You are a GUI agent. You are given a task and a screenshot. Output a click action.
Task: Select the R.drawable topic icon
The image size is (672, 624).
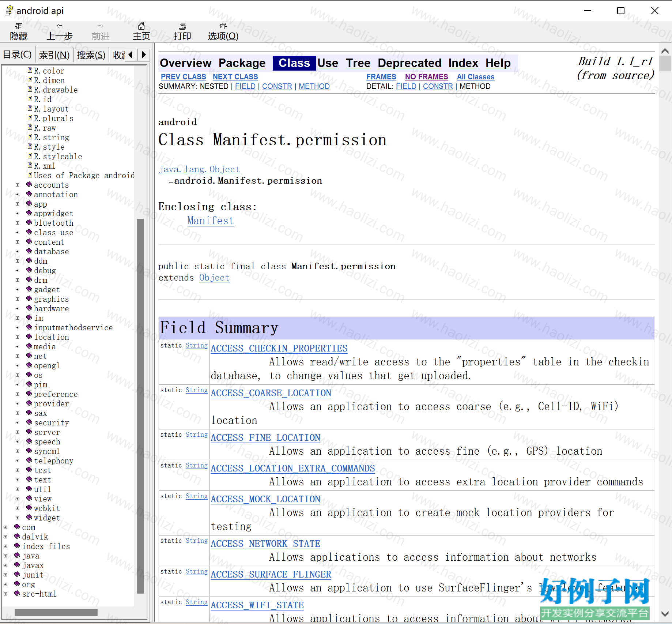tap(30, 89)
